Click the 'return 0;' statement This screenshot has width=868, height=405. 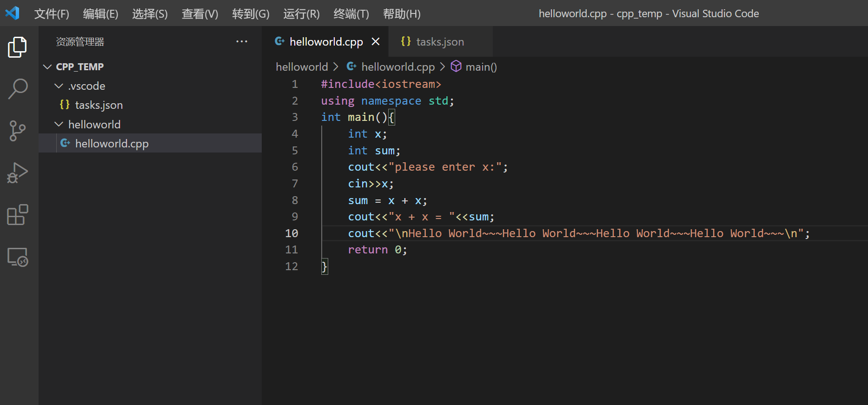point(378,250)
